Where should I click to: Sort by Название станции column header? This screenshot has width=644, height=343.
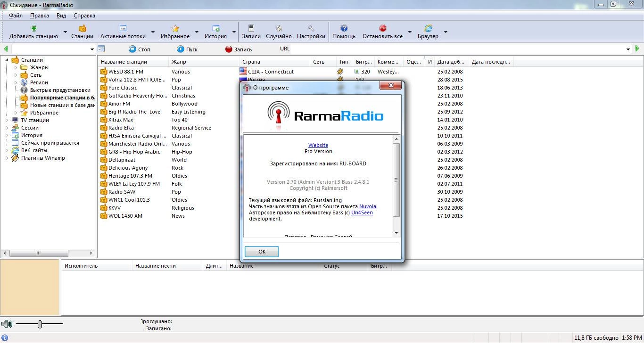click(133, 62)
